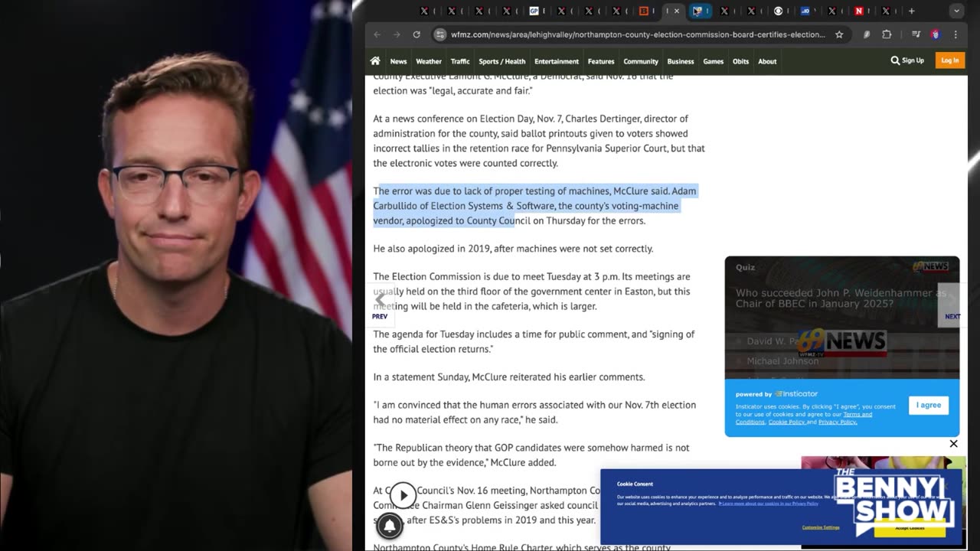The height and width of the screenshot is (551, 980).
Task: Expand the tab search dropdown arrow
Action: coord(956,11)
